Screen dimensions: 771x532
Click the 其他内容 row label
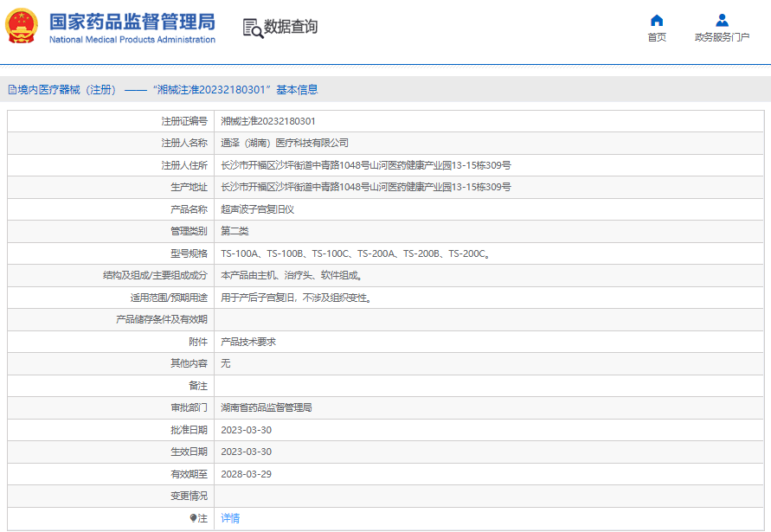189,363
